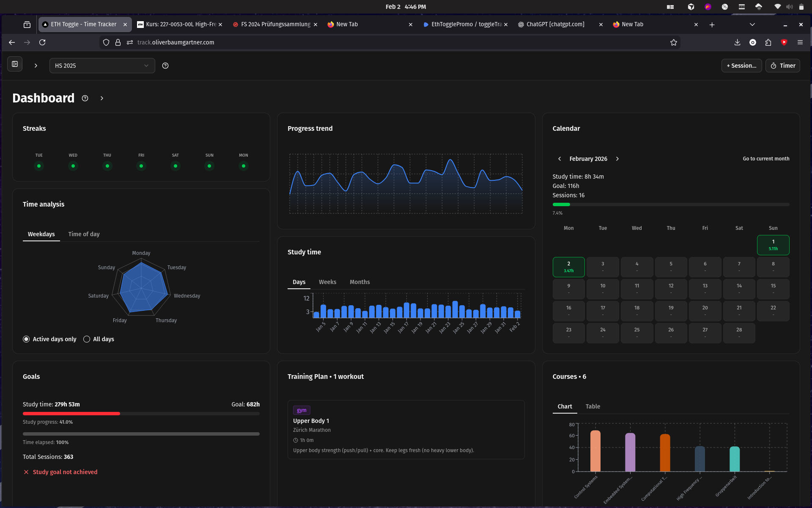
Task: Switch Courses view to Table tab
Action: (x=593, y=406)
